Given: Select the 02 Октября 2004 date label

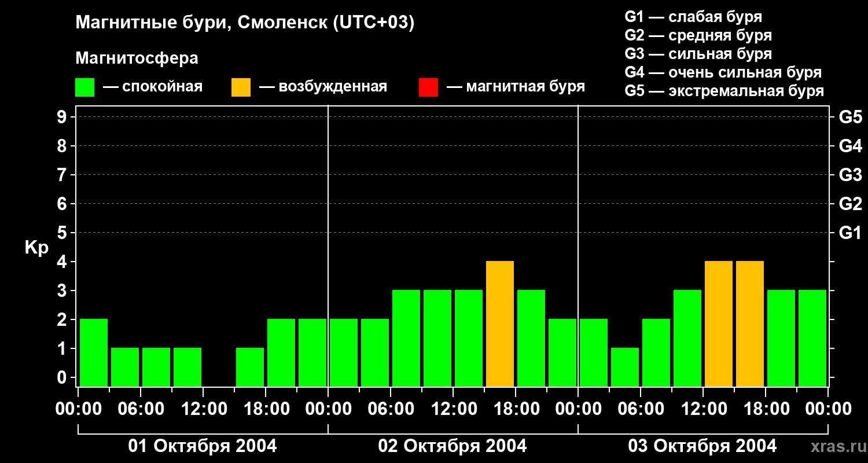Looking at the screenshot, I should click(453, 446).
